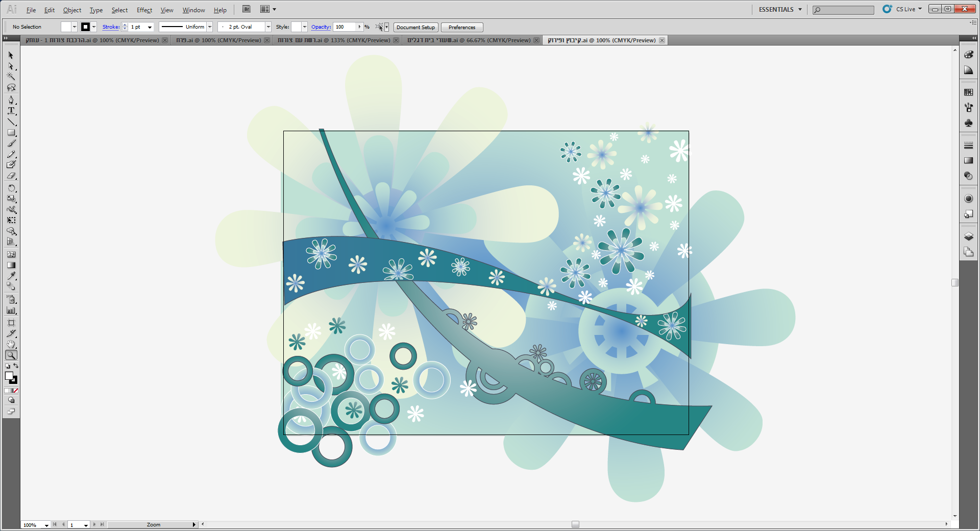The width and height of the screenshot is (980, 531).
Task: Switch to the פרח.ai document tab
Action: [218, 40]
